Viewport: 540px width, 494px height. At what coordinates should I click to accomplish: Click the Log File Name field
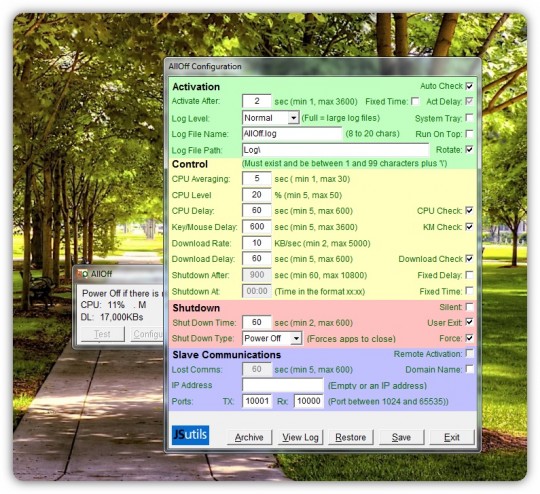[x=292, y=134]
